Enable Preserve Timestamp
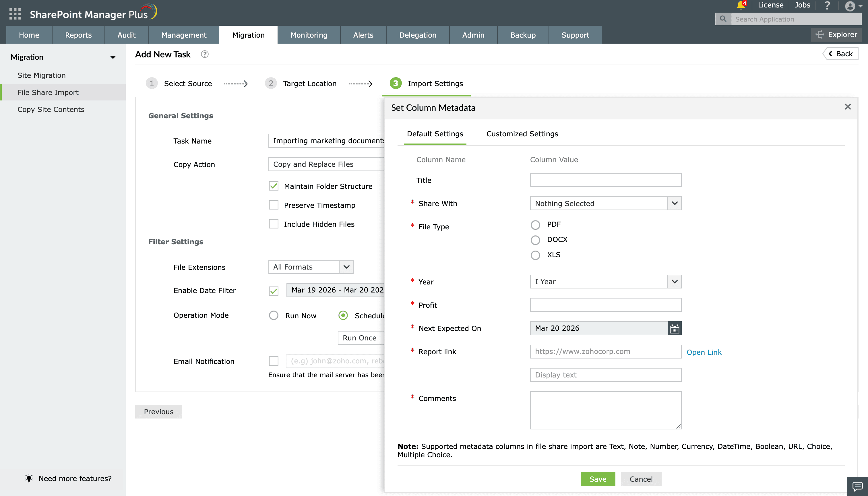This screenshot has width=868, height=496. click(x=274, y=205)
